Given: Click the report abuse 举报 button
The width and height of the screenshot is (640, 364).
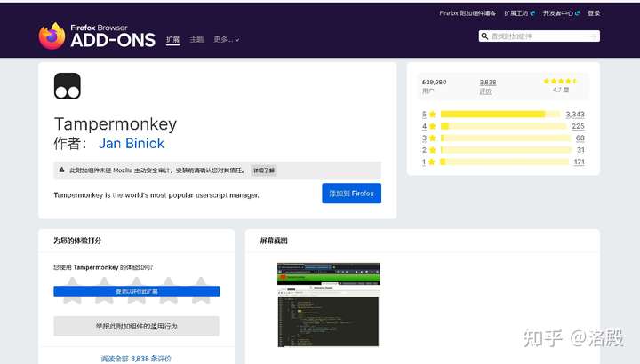Looking at the screenshot, I should coord(136,326).
